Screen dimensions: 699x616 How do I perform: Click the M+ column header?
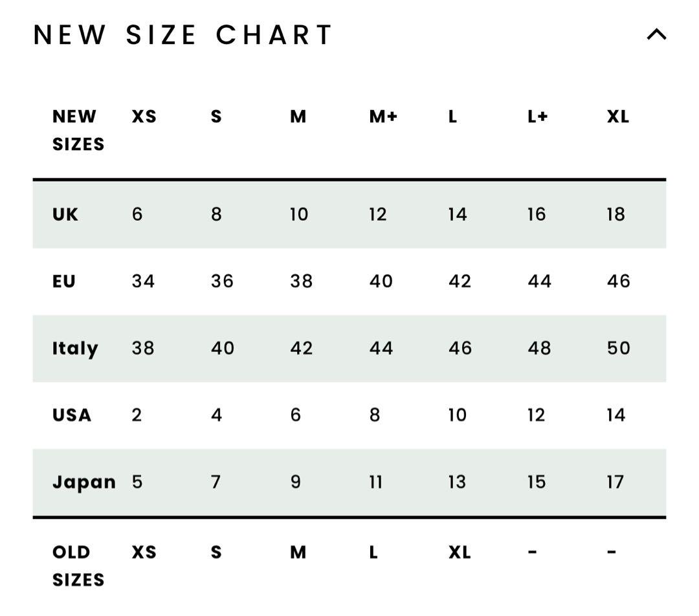point(383,116)
